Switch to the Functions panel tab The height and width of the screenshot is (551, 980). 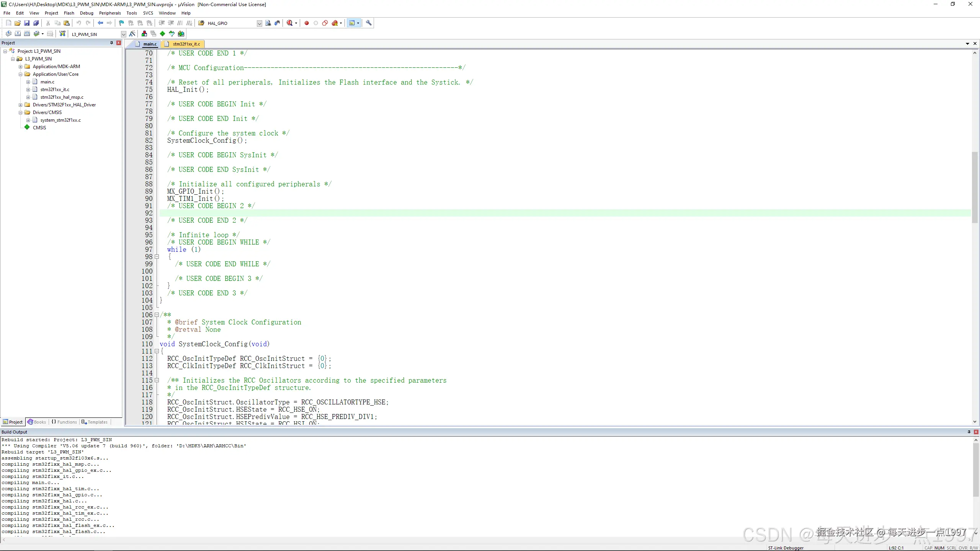click(64, 422)
